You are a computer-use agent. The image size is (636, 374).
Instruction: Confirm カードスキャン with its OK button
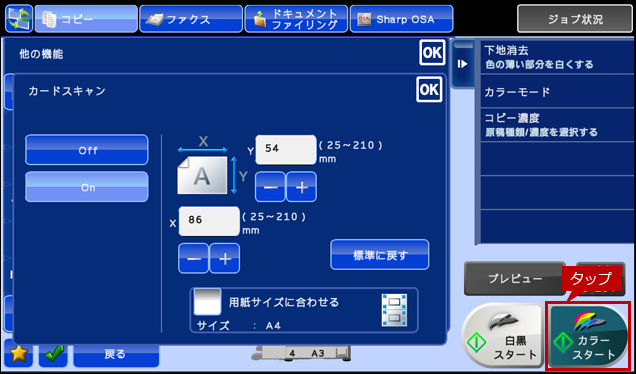click(x=429, y=89)
